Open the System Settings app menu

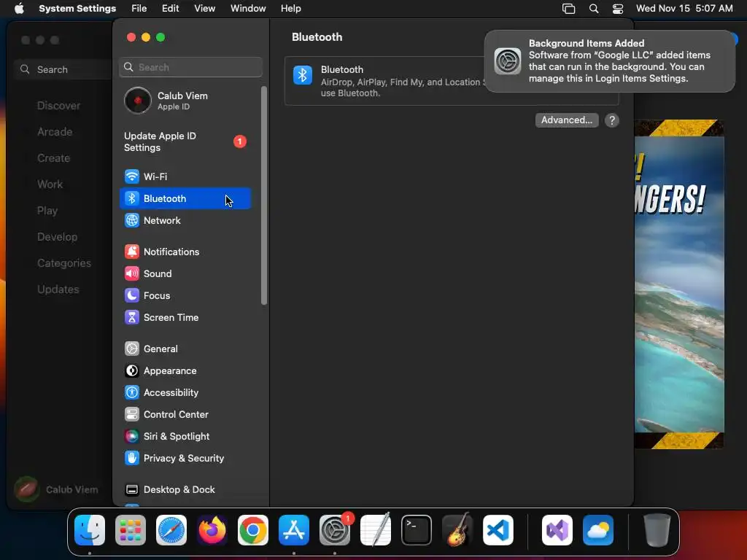77,9
